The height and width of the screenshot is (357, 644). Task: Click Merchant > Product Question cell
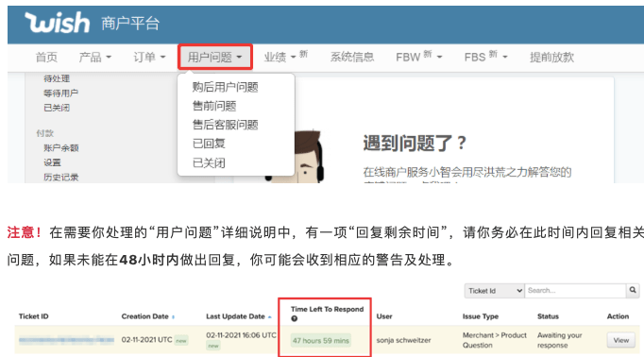click(x=495, y=340)
